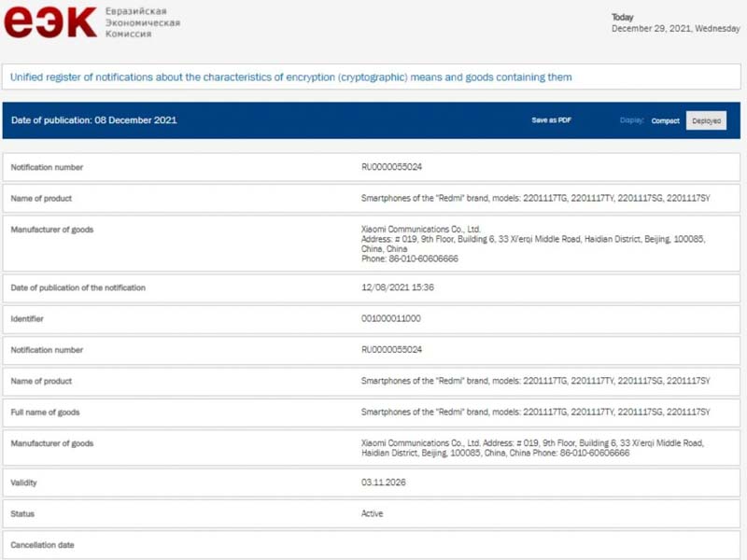This screenshot has height=560, width=747.
Task: Select the date of publication header text
Action: point(94,120)
